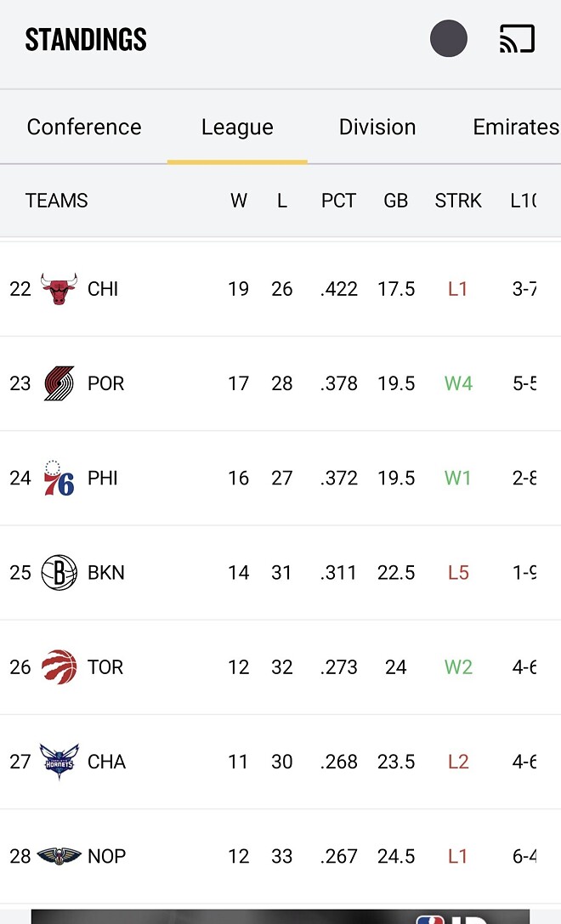Open the profile avatar circle
561x924 pixels.
[x=449, y=39]
